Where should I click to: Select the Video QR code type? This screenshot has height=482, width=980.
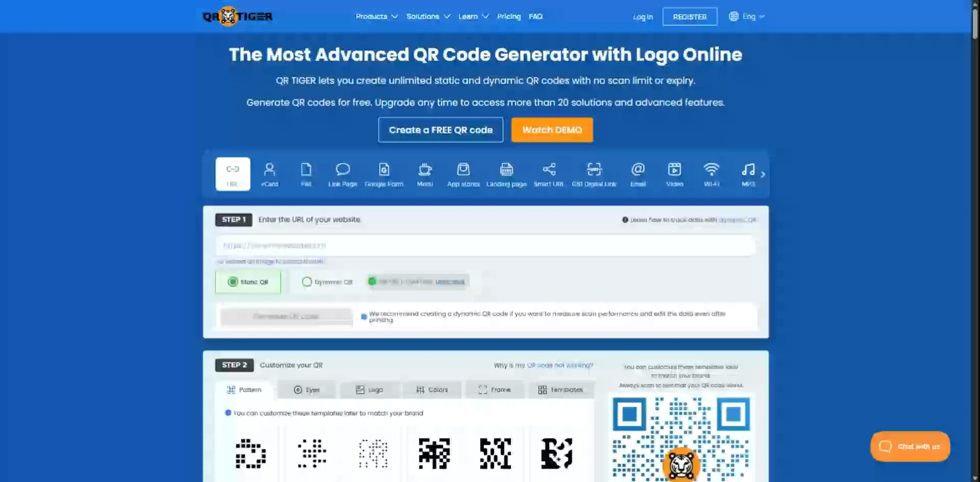coord(674,174)
